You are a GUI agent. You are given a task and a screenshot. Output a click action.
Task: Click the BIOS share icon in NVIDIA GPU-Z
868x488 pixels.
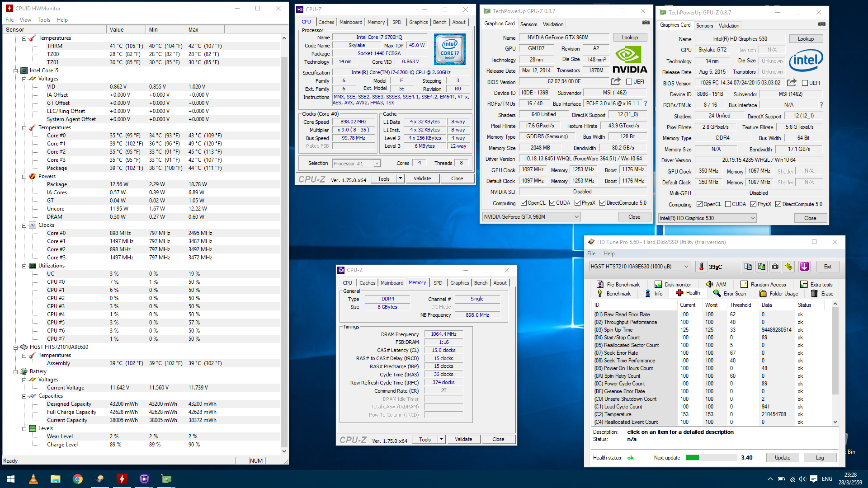(x=616, y=81)
